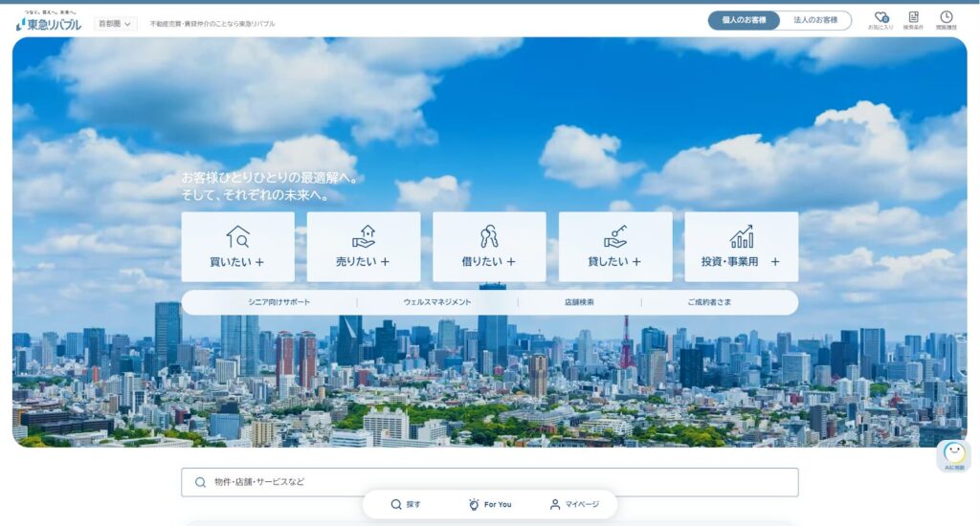This screenshot has height=526, width=980.
Task: Expand the 借りたい card
Action: click(x=489, y=247)
